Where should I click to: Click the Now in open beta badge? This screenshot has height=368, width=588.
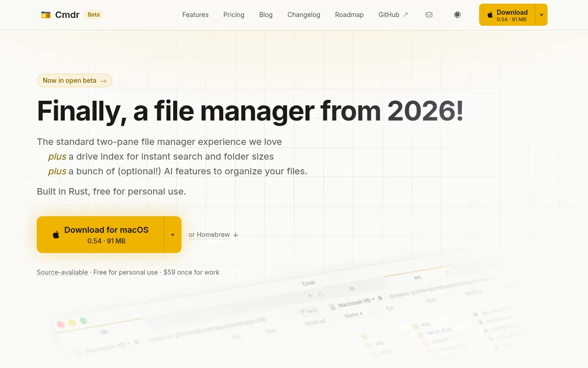click(x=74, y=80)
